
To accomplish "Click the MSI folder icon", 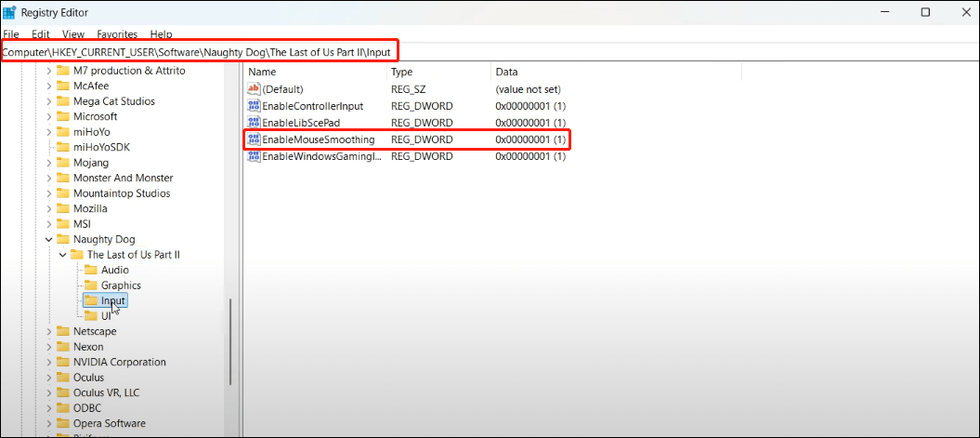I will pyautogui.click(x=62, y=224).
